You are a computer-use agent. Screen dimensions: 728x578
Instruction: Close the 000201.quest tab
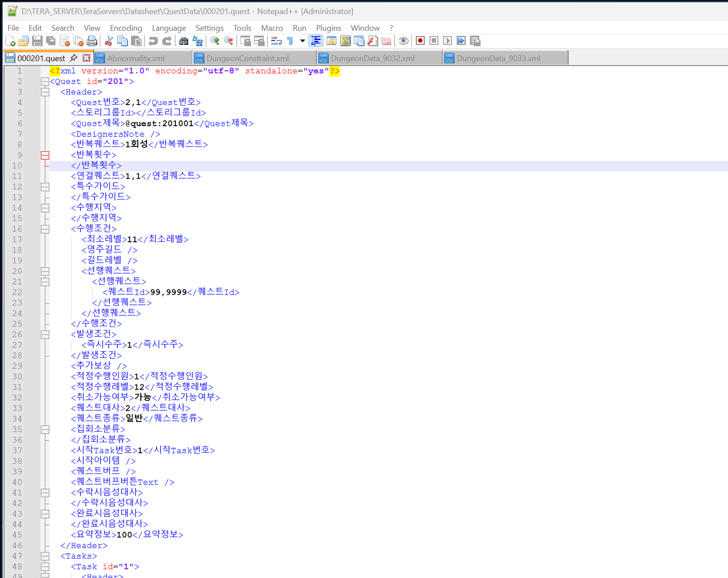86,58
